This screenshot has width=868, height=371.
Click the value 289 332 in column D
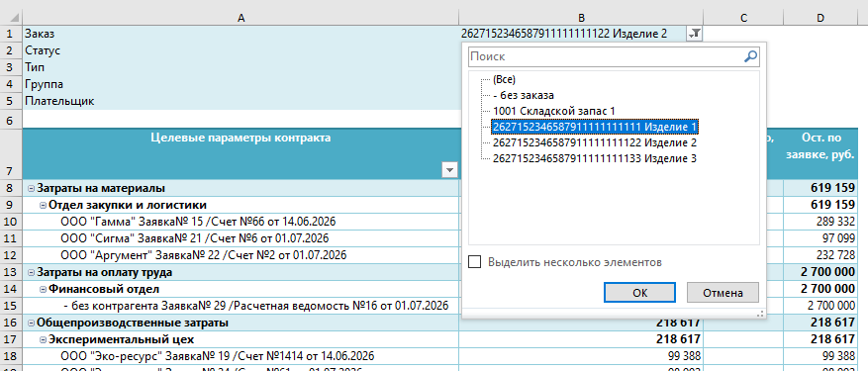835,222
